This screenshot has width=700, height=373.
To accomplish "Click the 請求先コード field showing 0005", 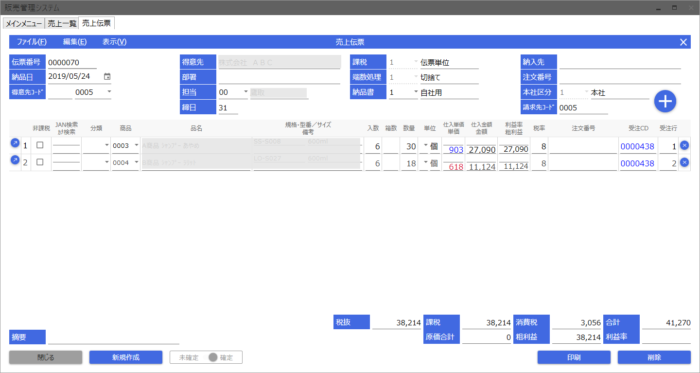I will pyautogui.click(x=583, y=108).
